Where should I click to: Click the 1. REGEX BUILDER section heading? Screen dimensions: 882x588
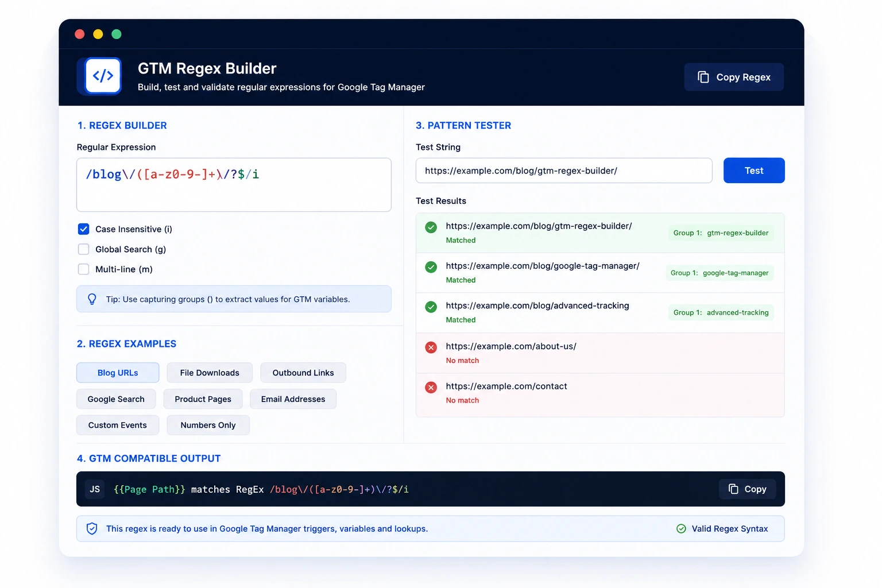click(x=122, y=126)
